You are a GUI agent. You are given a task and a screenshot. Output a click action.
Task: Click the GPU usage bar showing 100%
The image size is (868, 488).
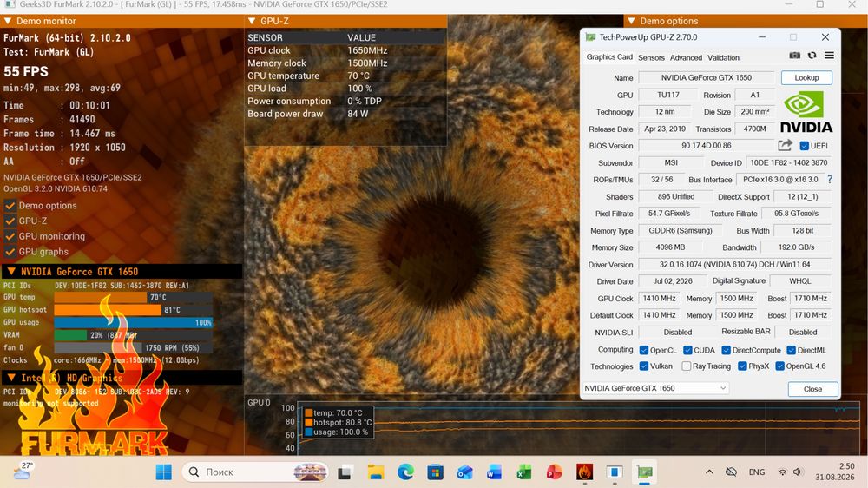click(x=133, y=322)
